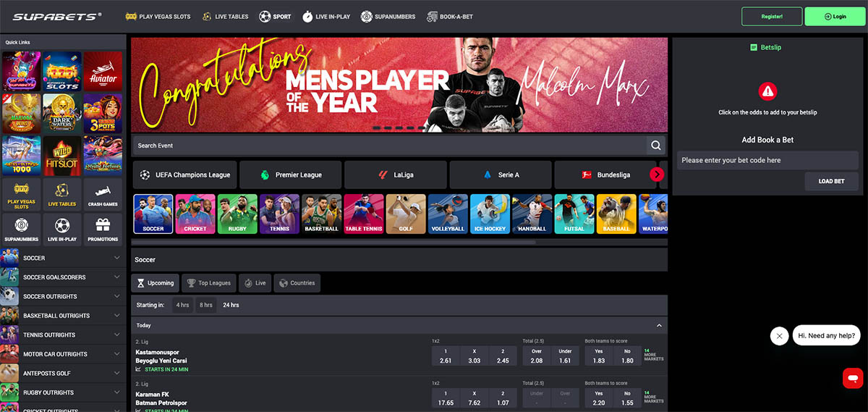This screenshot has height=412, width=868.
Task: Open the Aviator game tile
Action: (103, 71)
